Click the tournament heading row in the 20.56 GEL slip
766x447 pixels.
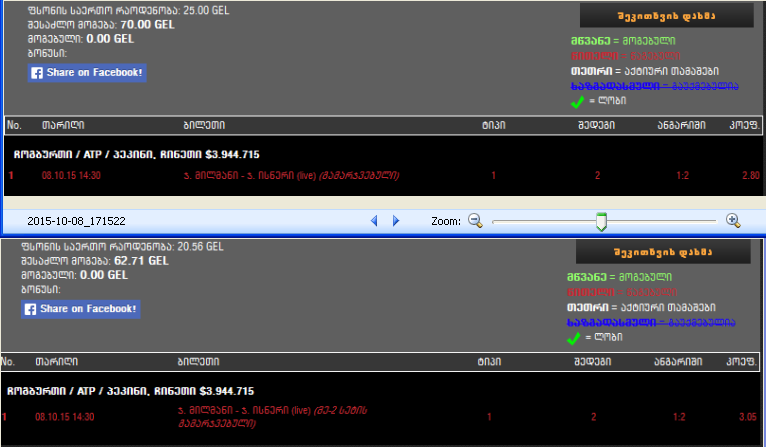130,391
